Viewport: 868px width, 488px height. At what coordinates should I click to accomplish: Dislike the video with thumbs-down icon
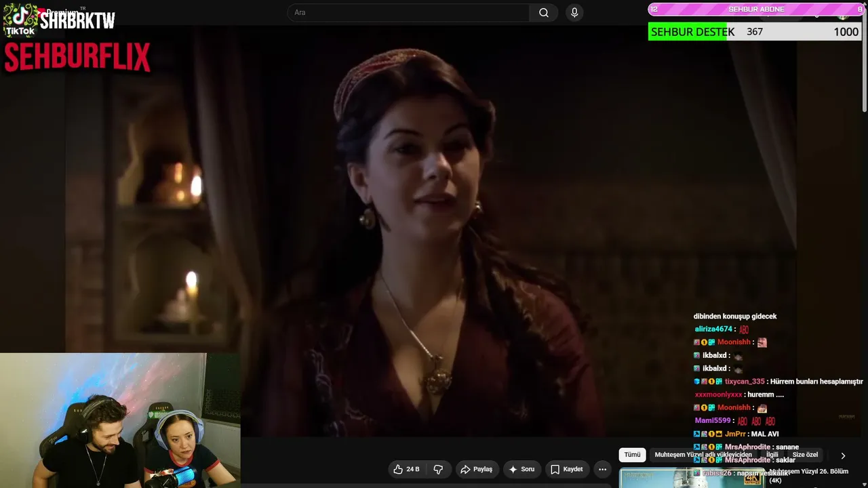pyautogui.click(x=438, y=469)
